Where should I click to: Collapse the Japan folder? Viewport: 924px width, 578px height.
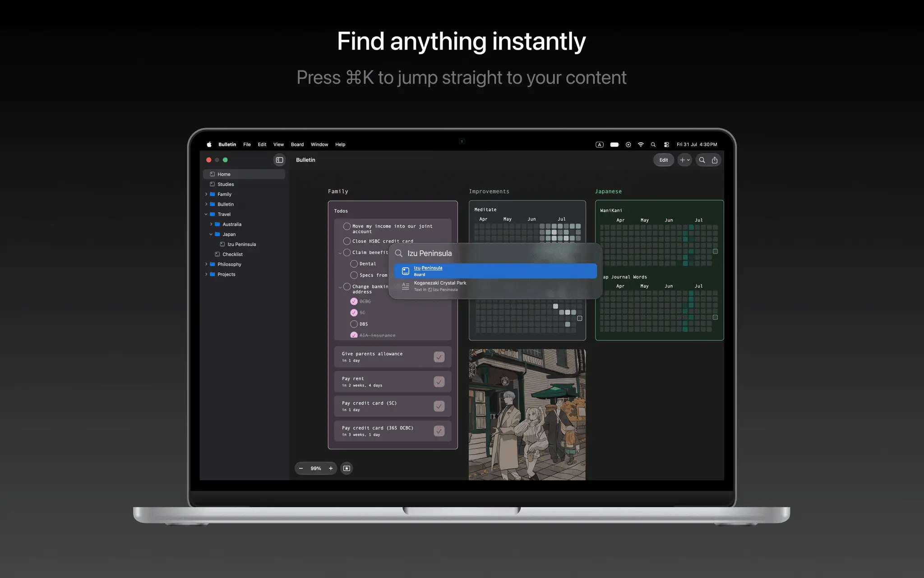coord(211,234)
